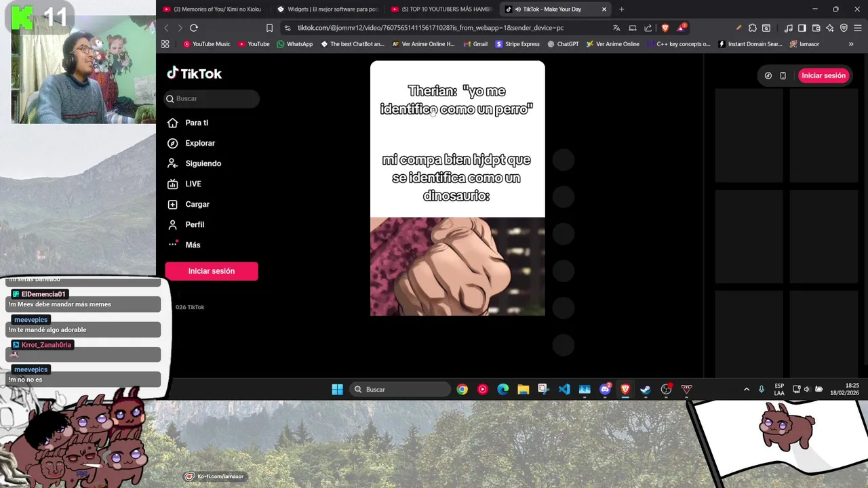Click the TikTok video with dinosaur meme
Screen dimensions: 868x488
coord(457,188)
